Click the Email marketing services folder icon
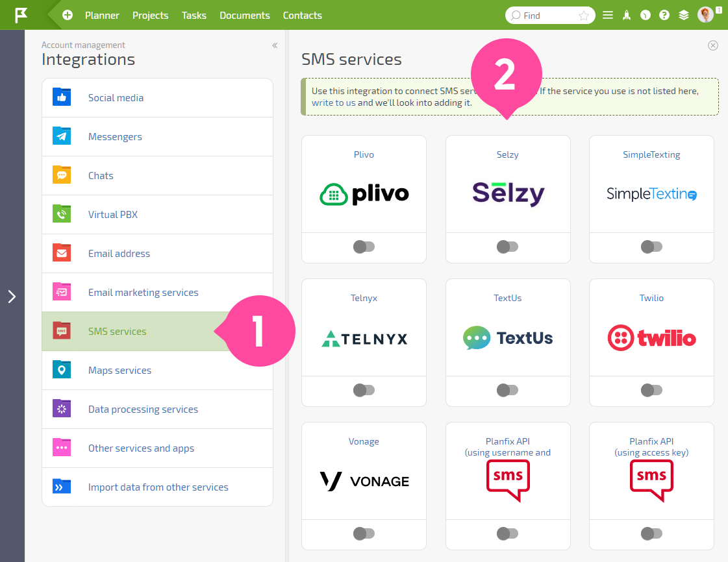 point(62,292)
